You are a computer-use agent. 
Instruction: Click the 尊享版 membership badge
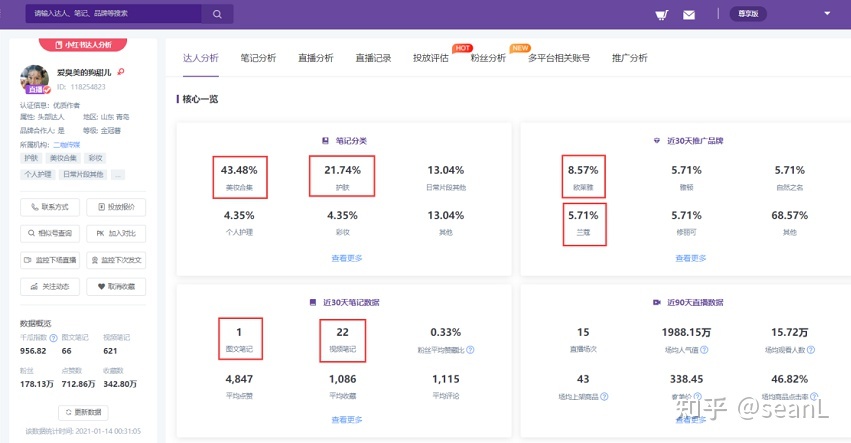coord(748,14)
